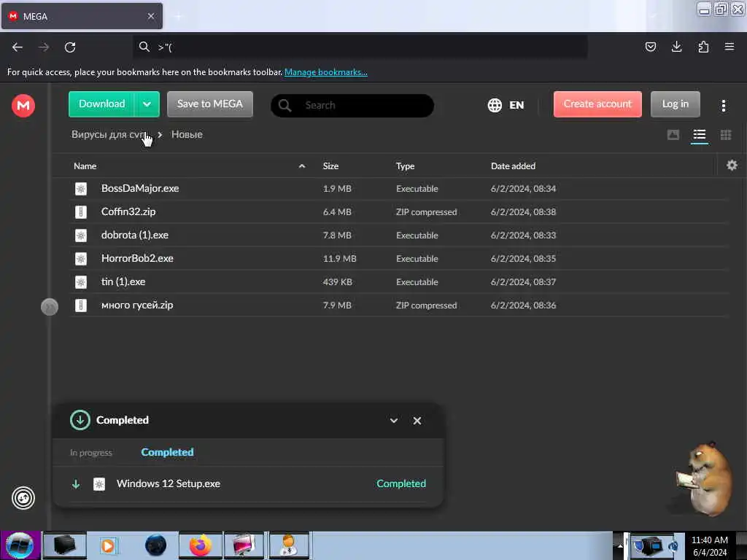Go back with browser back arrow
This screenshot has width=747, height=560.
click(x=18, y=47)
